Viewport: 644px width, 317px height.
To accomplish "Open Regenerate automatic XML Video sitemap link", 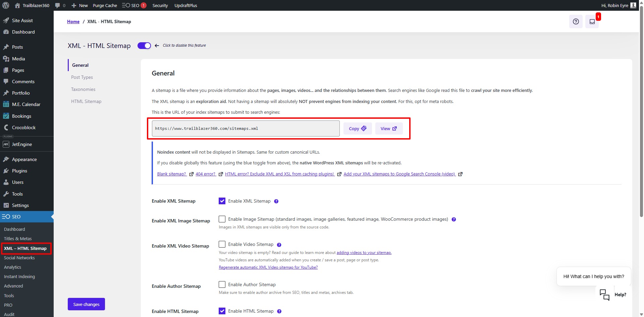I will pyautogui.click(x=268, y=267).
